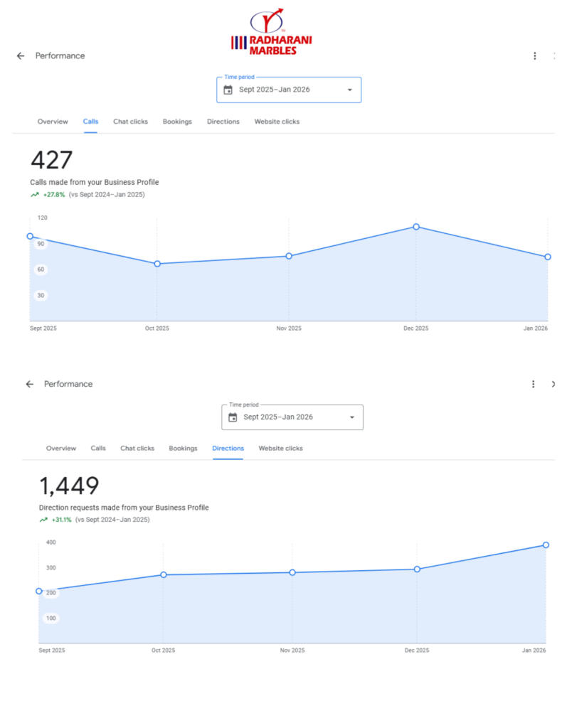Image resolution: width=567 pixels, height=728 pixels.
Task: Open Bookings tab in the Calls panel
Action: click(177, 122)
